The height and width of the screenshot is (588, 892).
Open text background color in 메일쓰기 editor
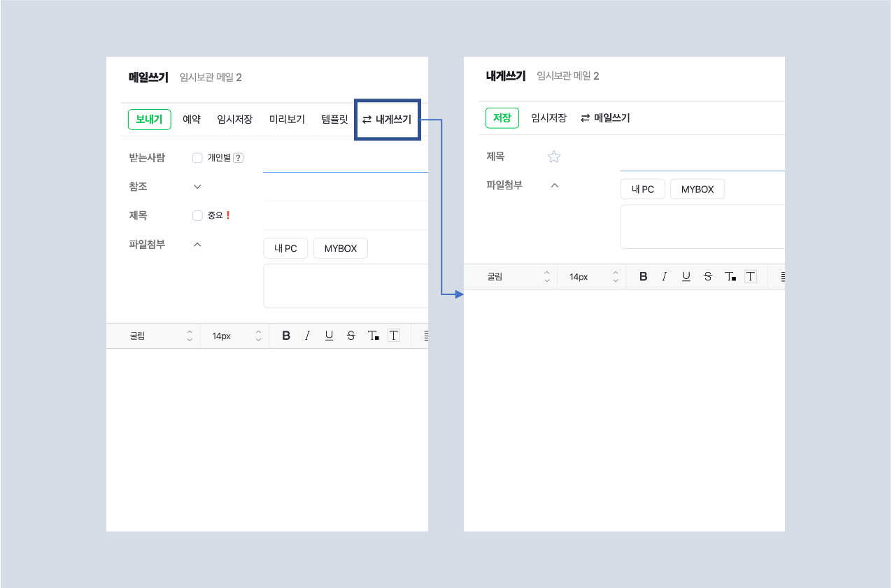click(x=394, y=336)
